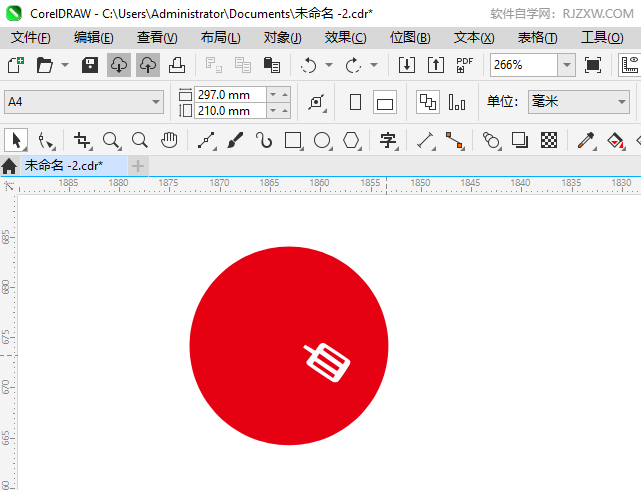Image resolution: width=641 pixels, height=490 pixels.
Task: Select Landscape page orientation
Action: pos(385,102)
